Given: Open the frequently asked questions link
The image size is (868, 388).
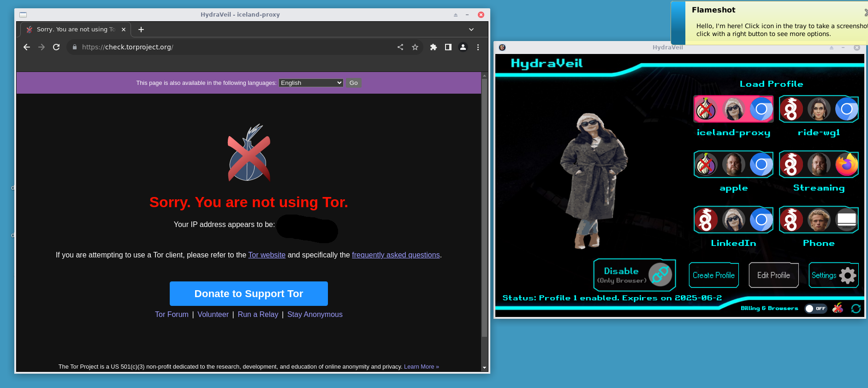Looking at the screenshot, I should (x=396, y=255).
